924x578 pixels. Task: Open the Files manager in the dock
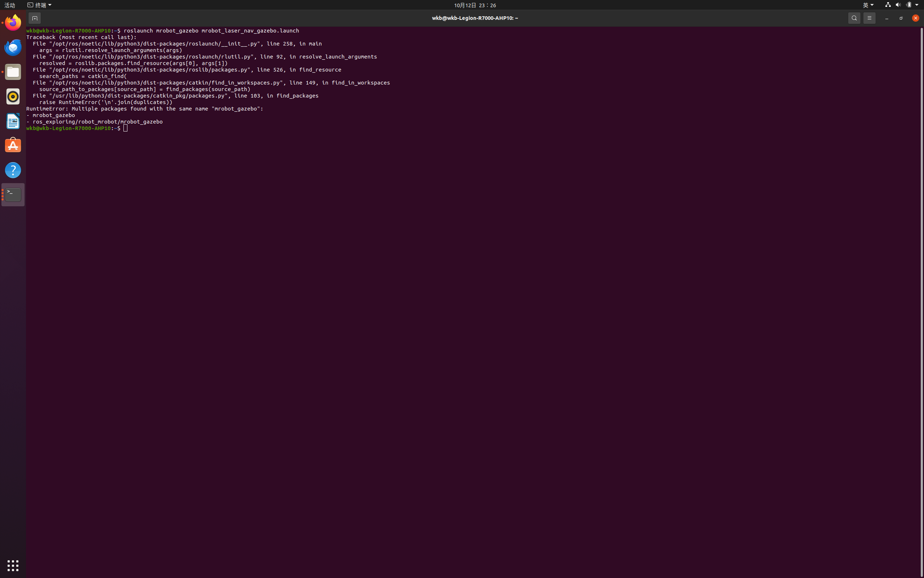(13, 72)
